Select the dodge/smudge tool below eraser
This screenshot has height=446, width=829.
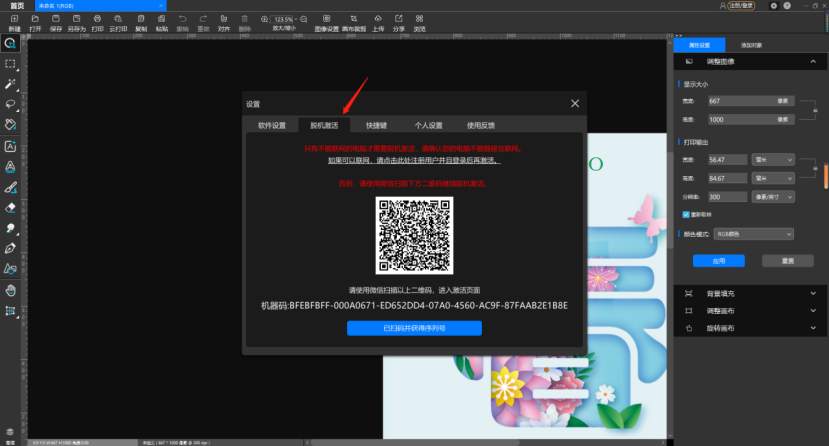[11, 228]
